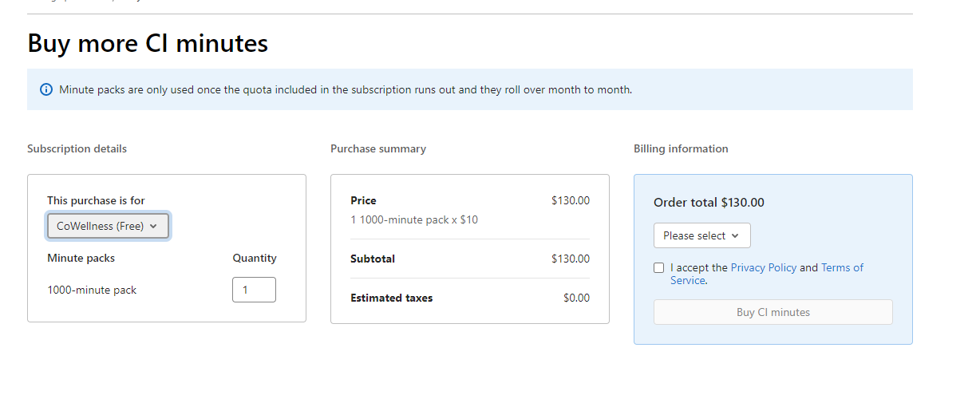
Task: Click into the Quantity input field
Action: pos(254,290)
